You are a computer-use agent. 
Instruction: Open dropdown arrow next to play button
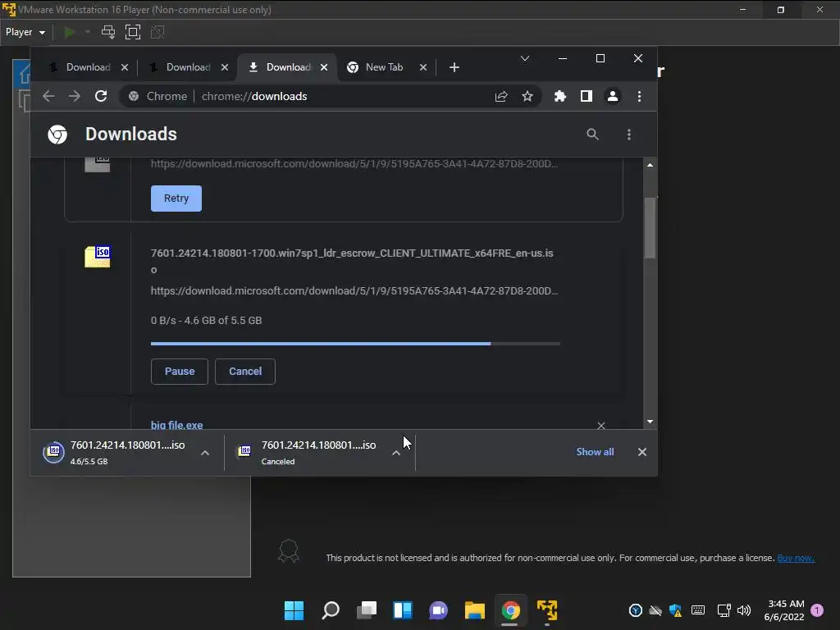87,32
